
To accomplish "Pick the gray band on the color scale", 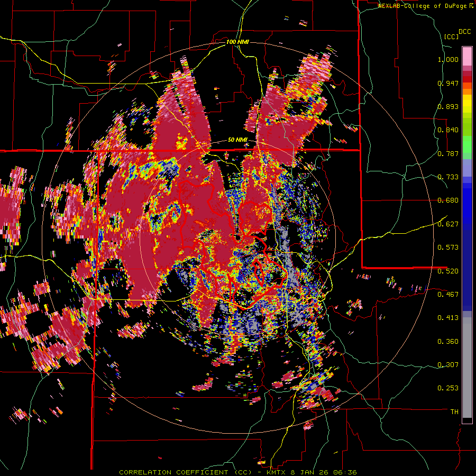I will point(467,368).
